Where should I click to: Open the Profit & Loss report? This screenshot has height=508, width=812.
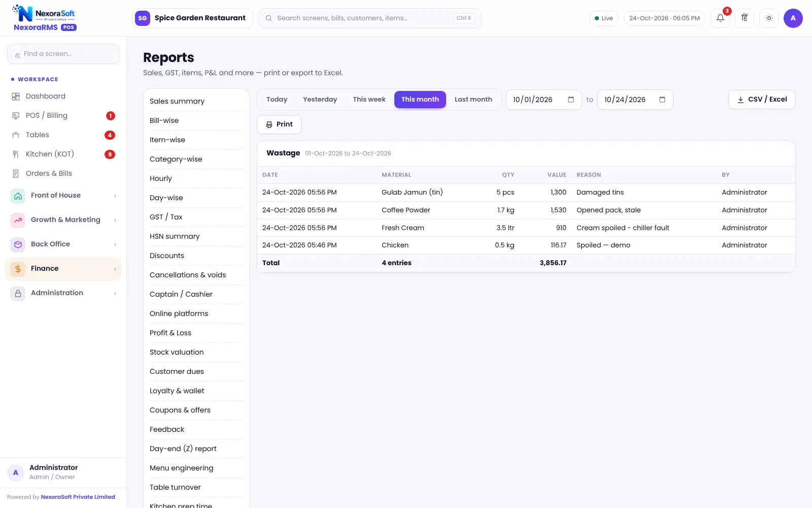click(196, 333)
